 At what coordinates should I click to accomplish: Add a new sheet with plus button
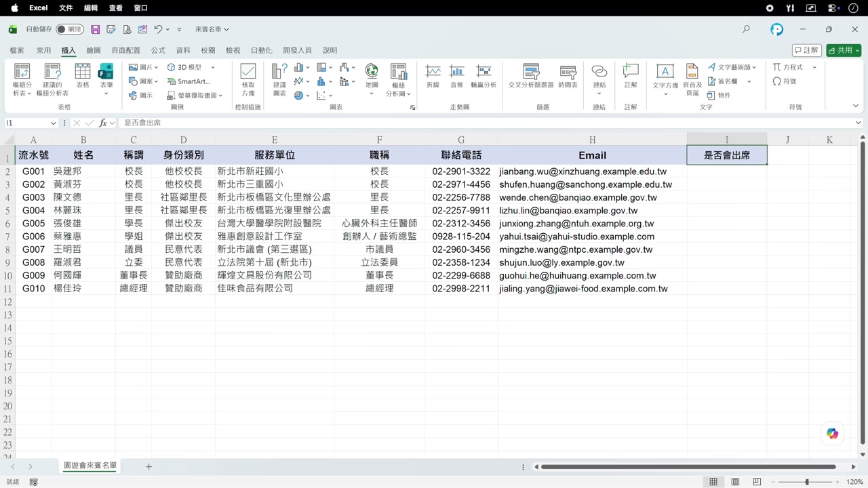click(x=149, y=466)
